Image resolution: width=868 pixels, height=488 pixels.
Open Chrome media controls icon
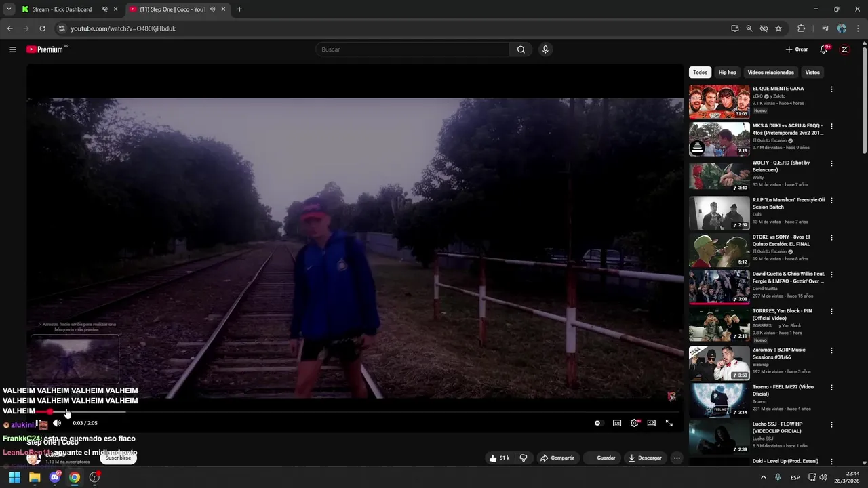(x=825, y=28)
